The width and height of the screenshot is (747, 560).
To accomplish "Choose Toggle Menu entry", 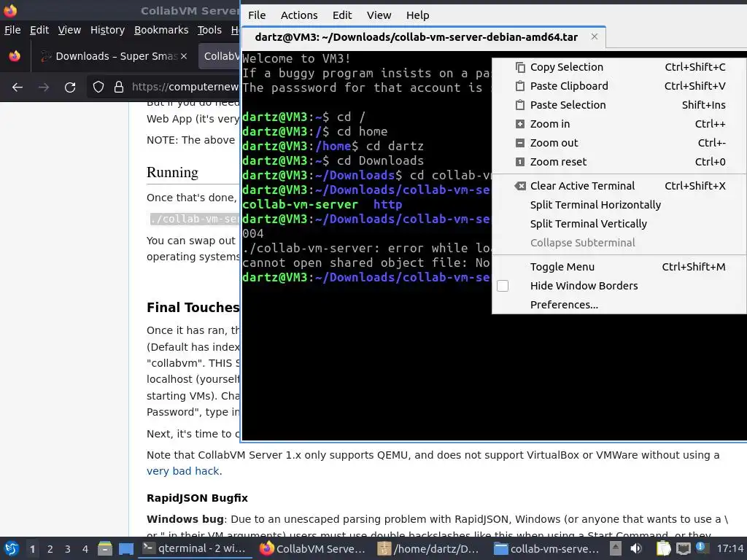I will pos(619,267).
